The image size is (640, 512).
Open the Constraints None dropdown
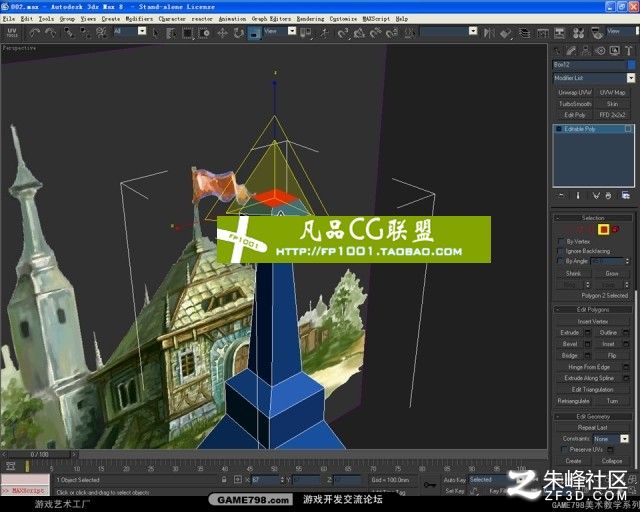tap(624, 439)
